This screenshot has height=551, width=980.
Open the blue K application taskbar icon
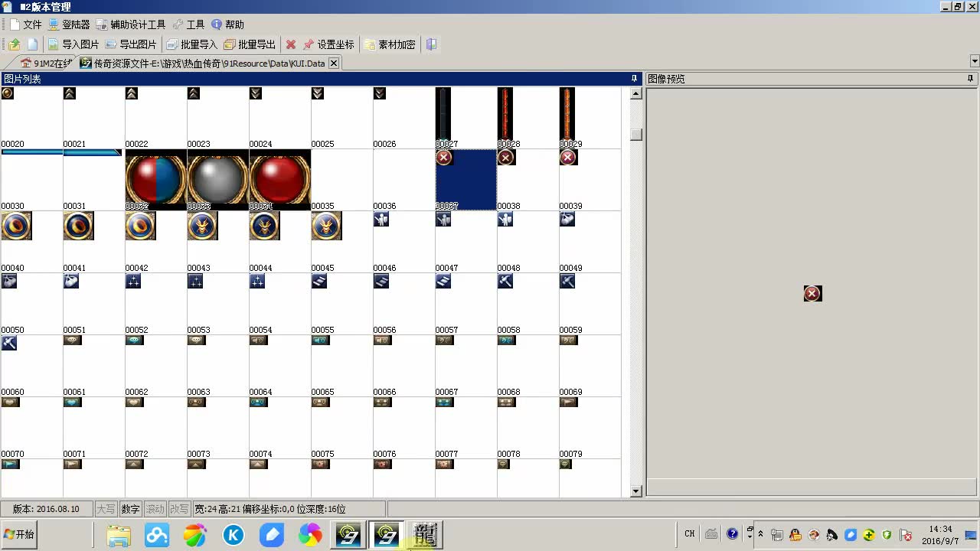tap(234, 535)
